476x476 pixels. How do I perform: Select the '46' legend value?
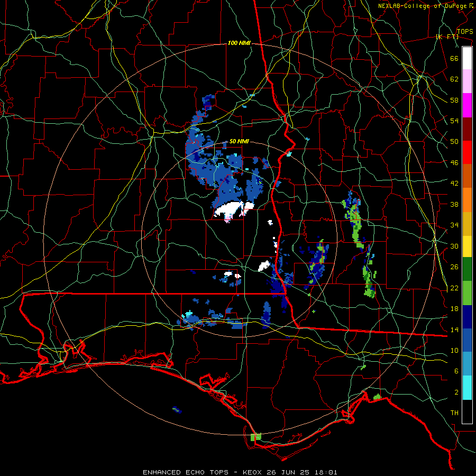454,163
